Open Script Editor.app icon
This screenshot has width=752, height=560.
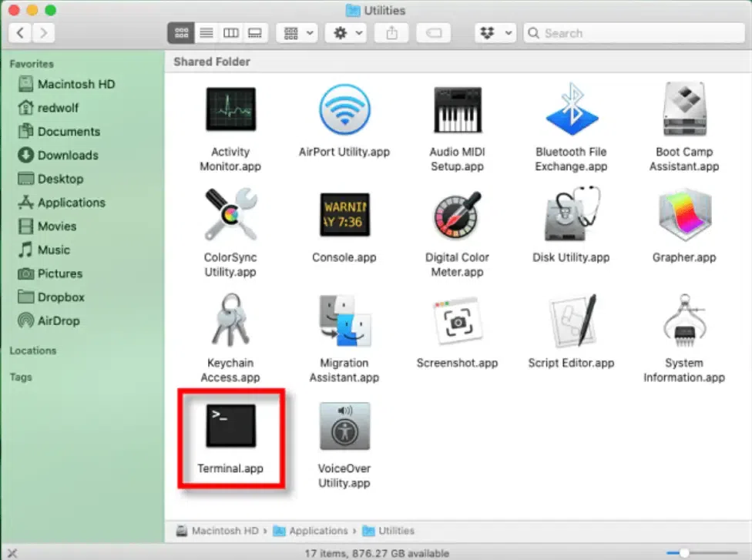[x=571, y=320]
